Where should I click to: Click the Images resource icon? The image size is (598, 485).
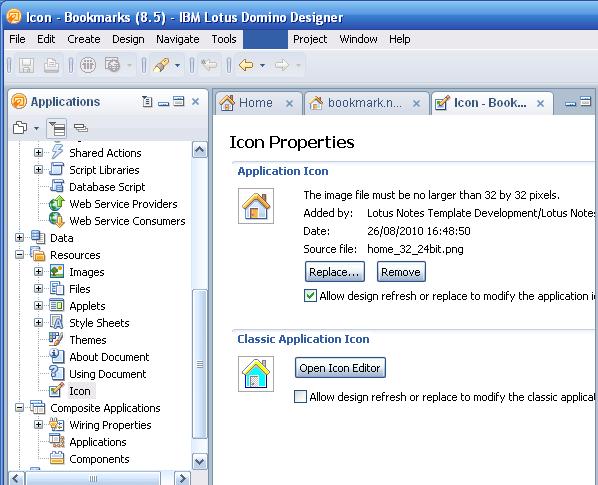coord(57,271)
